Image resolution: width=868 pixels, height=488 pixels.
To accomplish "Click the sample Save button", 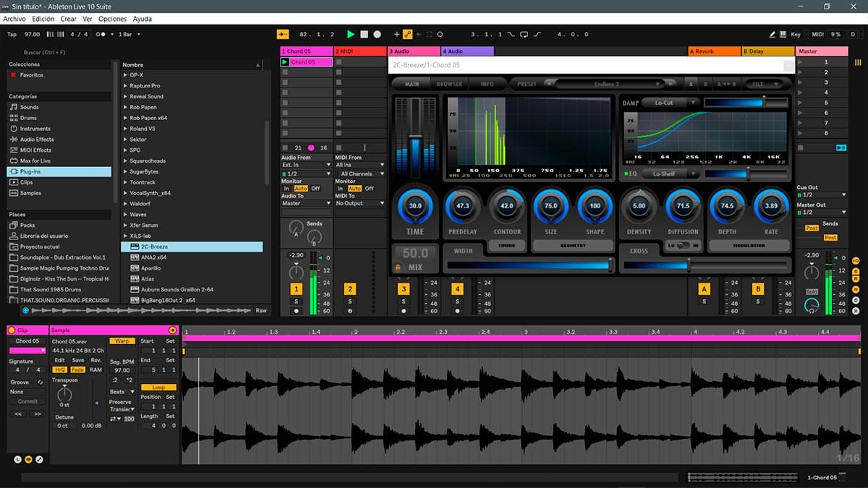I will pyautogui.click(x=77, y=360).
